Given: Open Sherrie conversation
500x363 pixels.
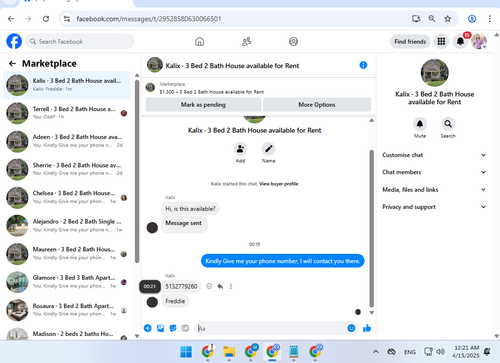Looking at the screenshot, I should (67, 169).
